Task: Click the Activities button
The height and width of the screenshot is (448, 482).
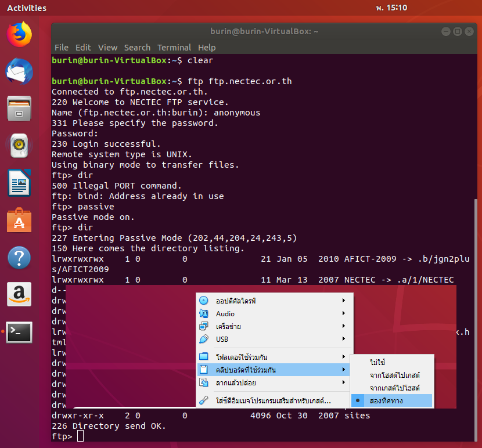Action: (x=27, y=8)
